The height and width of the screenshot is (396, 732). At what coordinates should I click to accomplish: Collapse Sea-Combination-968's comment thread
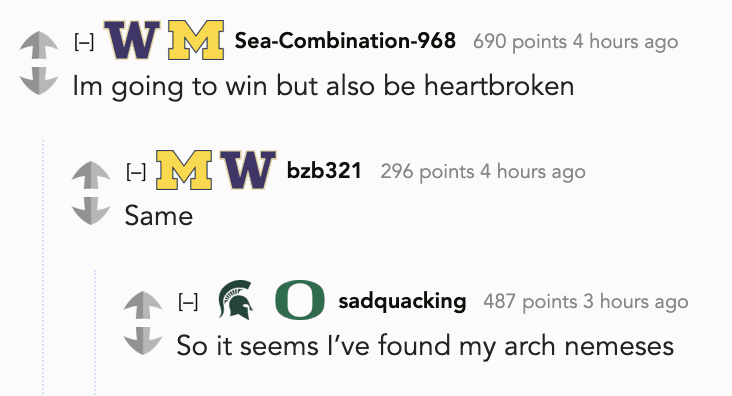click(x=84, y=42)
